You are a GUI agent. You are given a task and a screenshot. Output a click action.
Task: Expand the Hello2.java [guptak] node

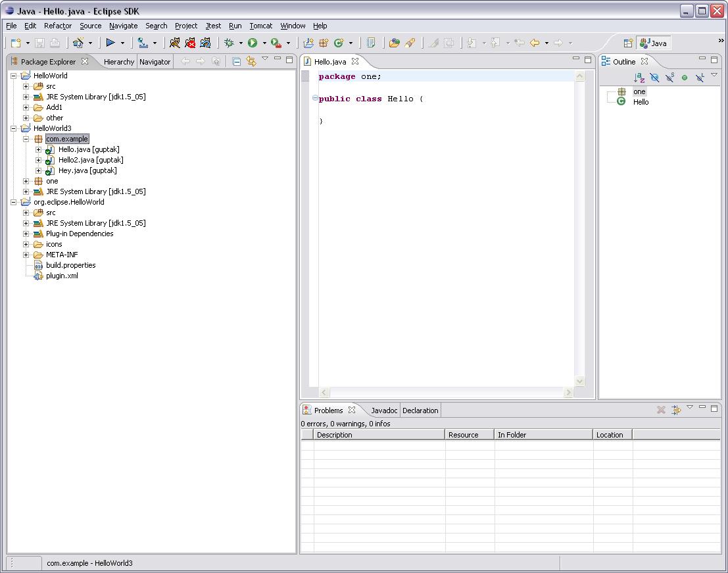[39, 160]
